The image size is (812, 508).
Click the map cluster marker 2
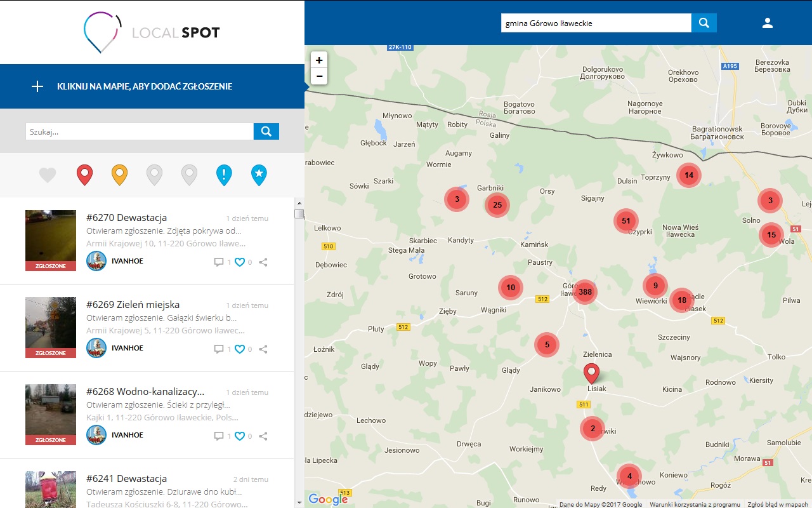pyautogui.click(x=593, y=429)
